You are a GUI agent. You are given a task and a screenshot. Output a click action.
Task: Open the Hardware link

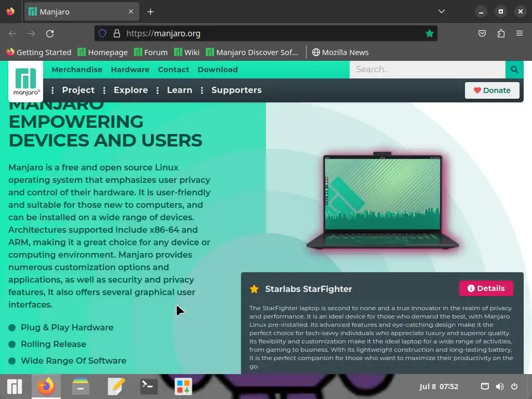tap(130, 70)
